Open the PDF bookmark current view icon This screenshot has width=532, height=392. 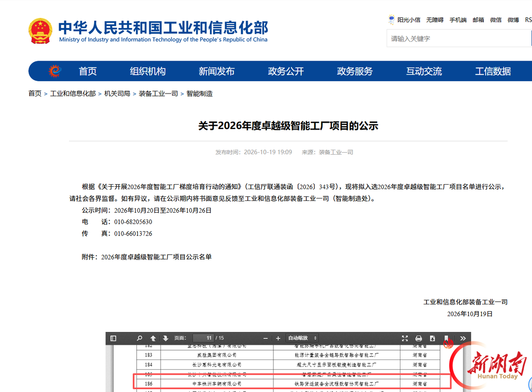446,338
